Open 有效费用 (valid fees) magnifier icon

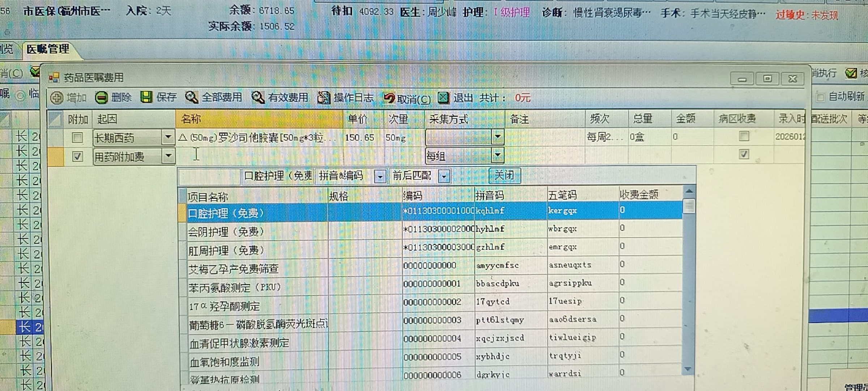tap(258, 97)
